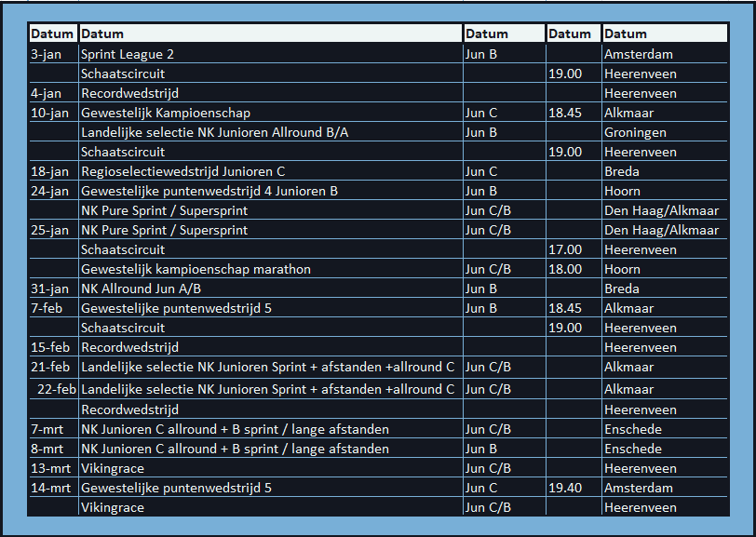Image resolution: width=756 pixels, height=537 pixels.
Task: Click the Sprint League 2 cell
Action: [x=128, y=54]
